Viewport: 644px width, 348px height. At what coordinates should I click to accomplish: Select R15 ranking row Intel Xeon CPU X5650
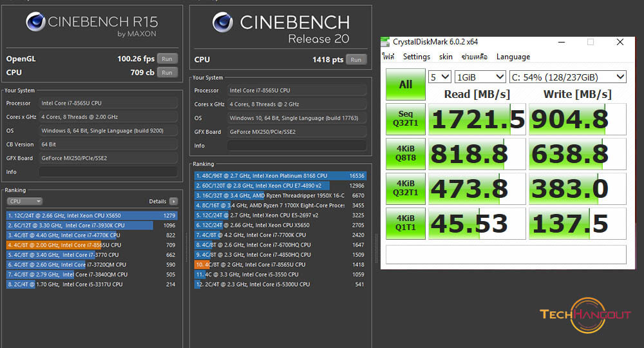[91, 215]
